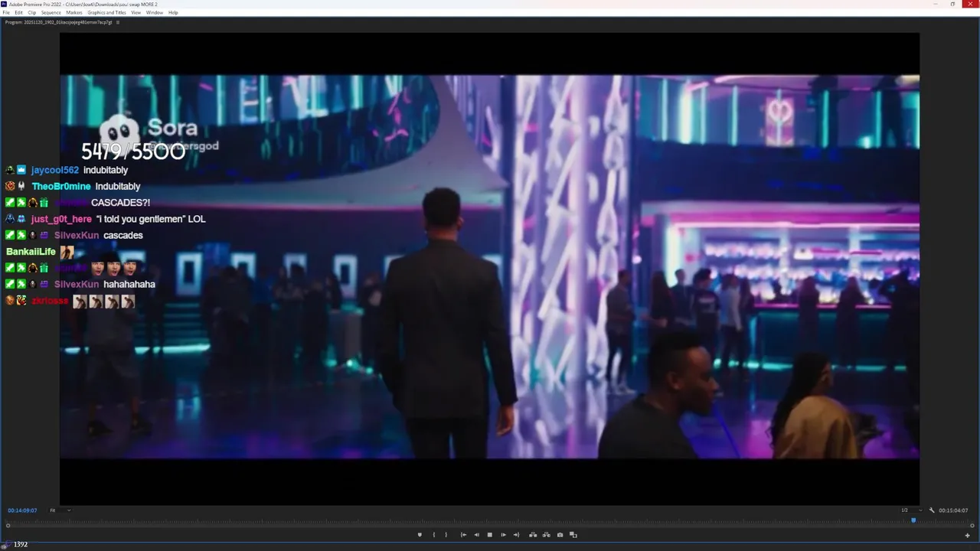Open the Fit zoom level dropdown
The height and width of the screenshot is (551, 980).
click(x=60, y=510)
